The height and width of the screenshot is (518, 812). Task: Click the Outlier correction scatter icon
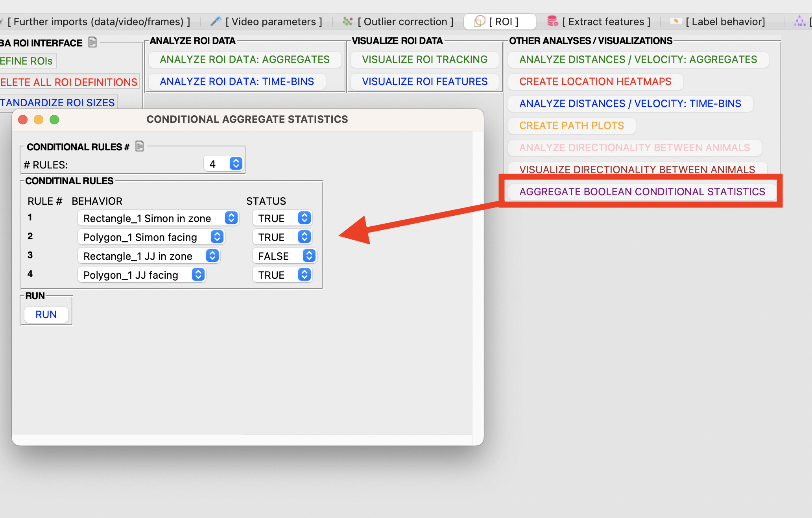(347, 21)
